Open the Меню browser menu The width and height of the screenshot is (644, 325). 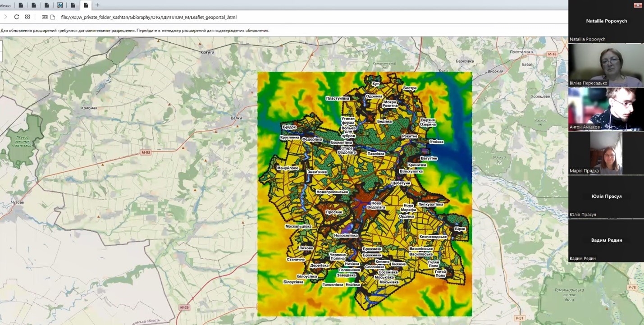coord(5,5)
